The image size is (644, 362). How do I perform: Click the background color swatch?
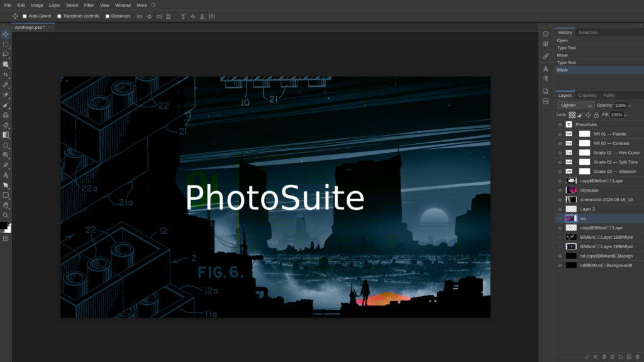click(8, 230)
